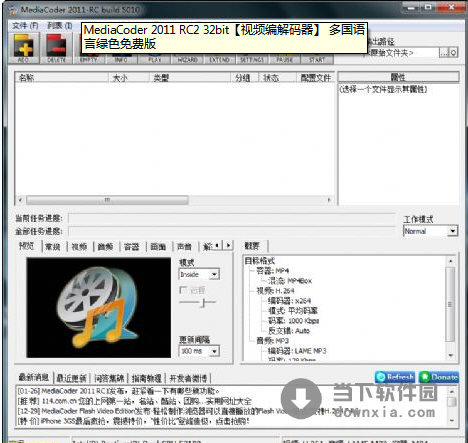The width and height of the screenshot is (468, 443).
Task: Click the Refresh button
Action: (395, 377)
